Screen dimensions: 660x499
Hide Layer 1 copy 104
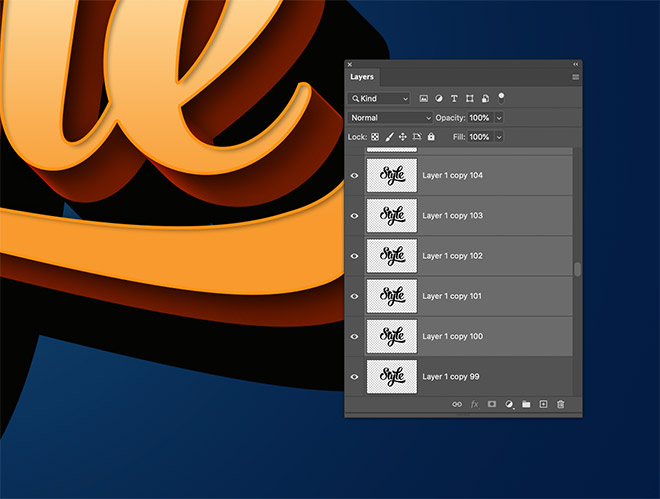point(354,176)
